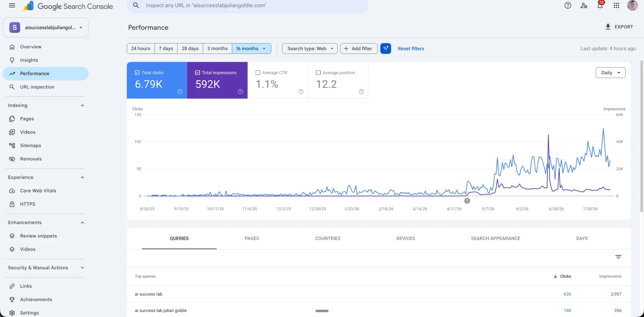The image size is (644, 317).
Task: Click the Total clicks help icon
Action: (x=180, y=92)
